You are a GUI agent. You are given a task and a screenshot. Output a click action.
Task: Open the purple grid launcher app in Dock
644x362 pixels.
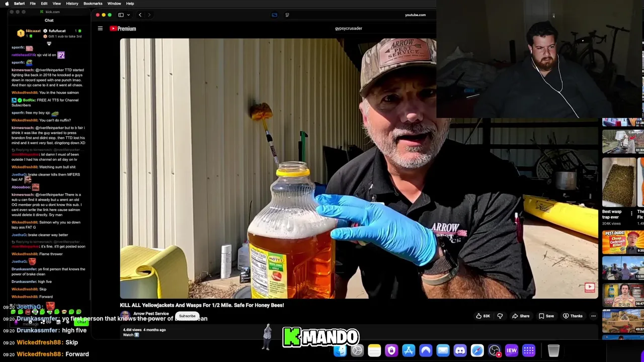pyautogui.click(x=529, y=350)
